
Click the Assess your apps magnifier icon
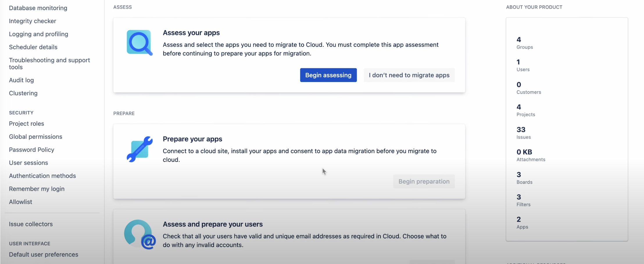pos(139,42)
